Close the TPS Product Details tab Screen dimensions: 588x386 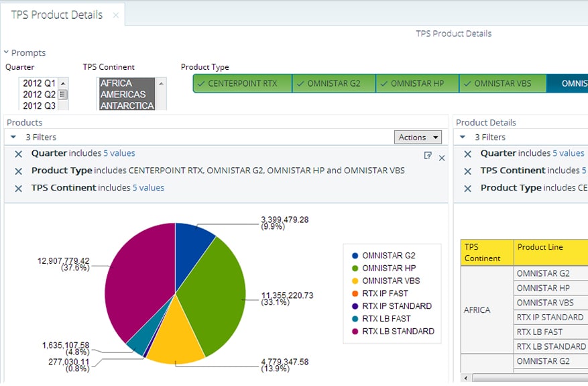116,15
